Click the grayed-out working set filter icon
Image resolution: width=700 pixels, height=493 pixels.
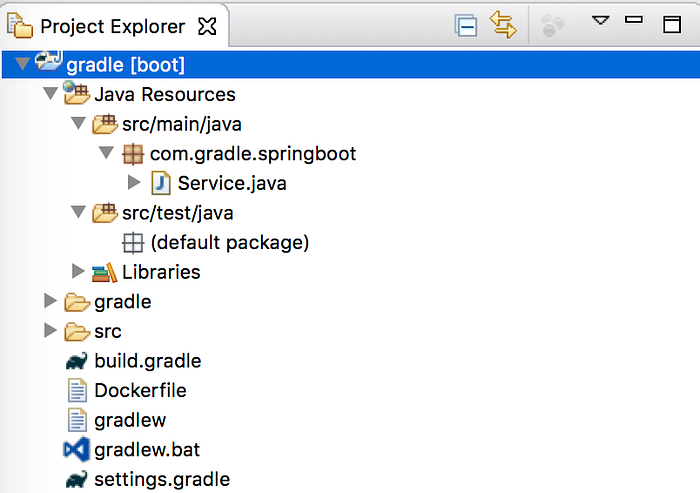552,25
